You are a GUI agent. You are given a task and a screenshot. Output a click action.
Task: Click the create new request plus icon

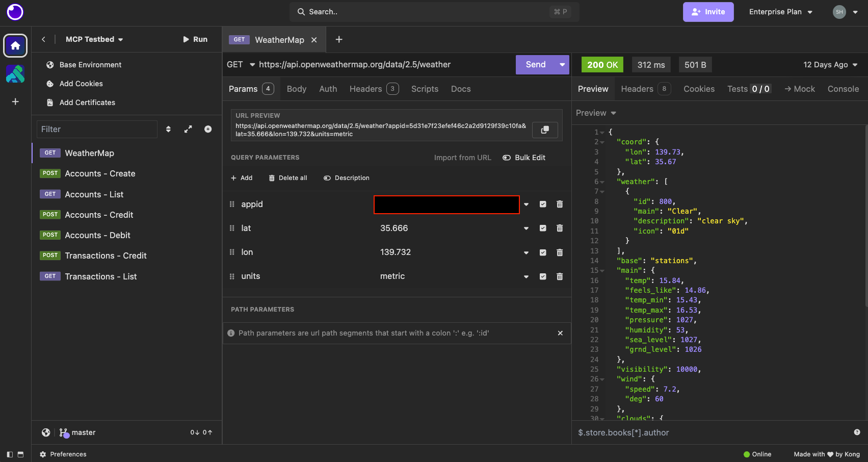pos(208,130)
